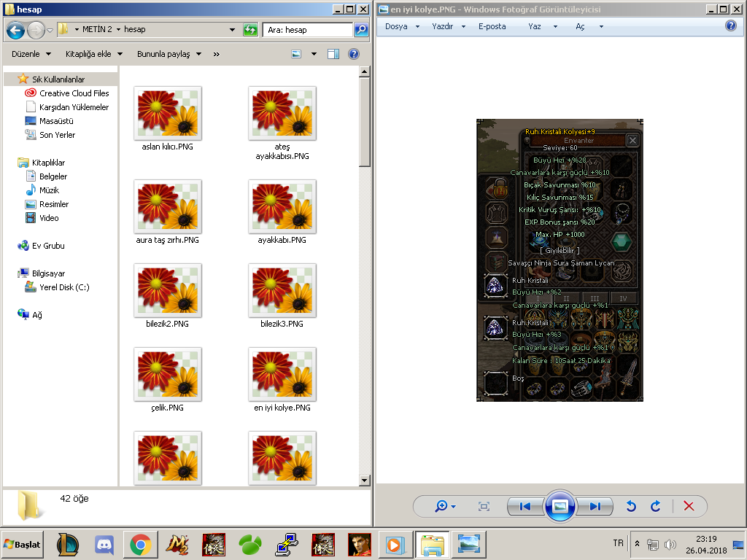Open the Aç menu in Photo Viewer
The height and width of the screenshot is (560, 747).
point(589,26)
